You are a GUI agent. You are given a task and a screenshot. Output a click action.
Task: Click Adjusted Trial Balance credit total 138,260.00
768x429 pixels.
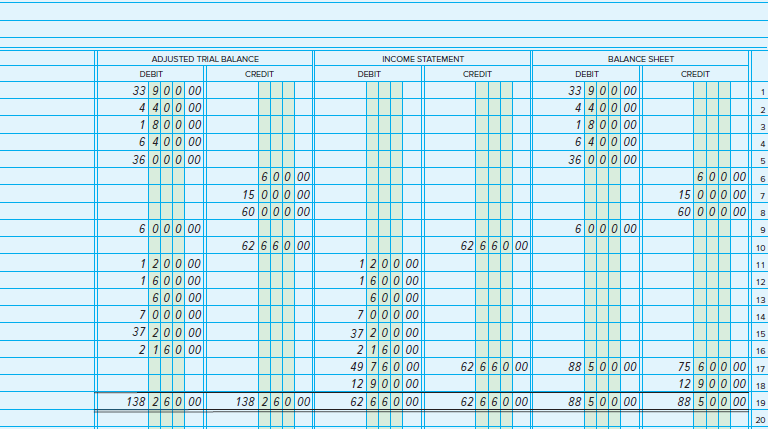tap(274, 401)
